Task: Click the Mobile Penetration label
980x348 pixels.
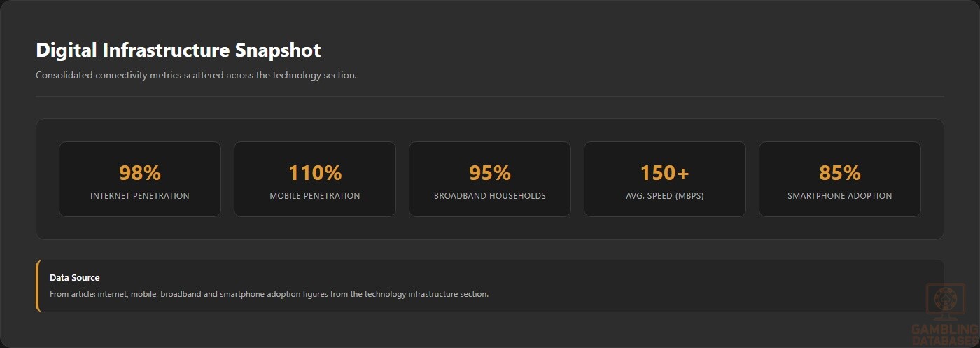Action: click(x=315, y=196)
